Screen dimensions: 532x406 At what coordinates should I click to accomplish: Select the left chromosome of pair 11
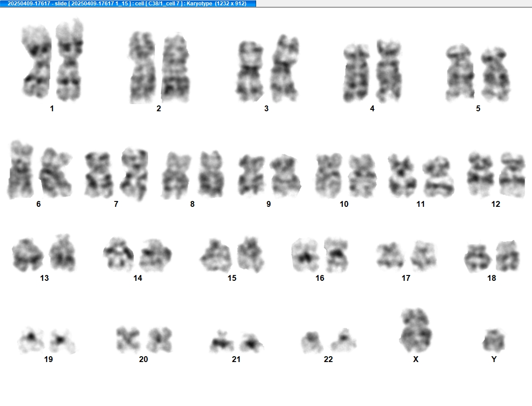pos(402,175)
